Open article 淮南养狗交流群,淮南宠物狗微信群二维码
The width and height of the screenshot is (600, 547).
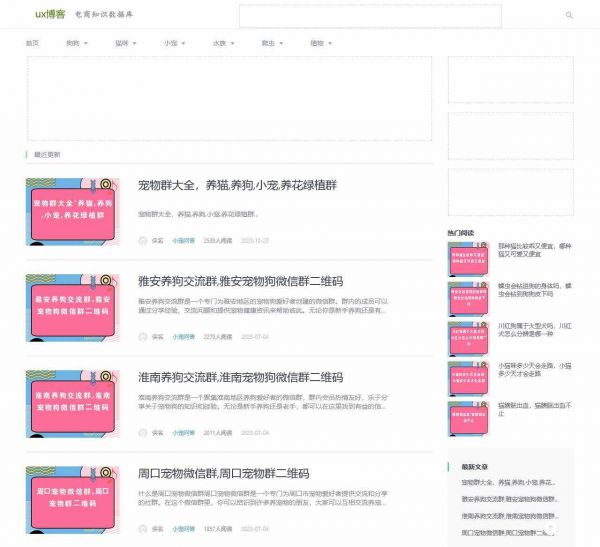click(240, 377)
